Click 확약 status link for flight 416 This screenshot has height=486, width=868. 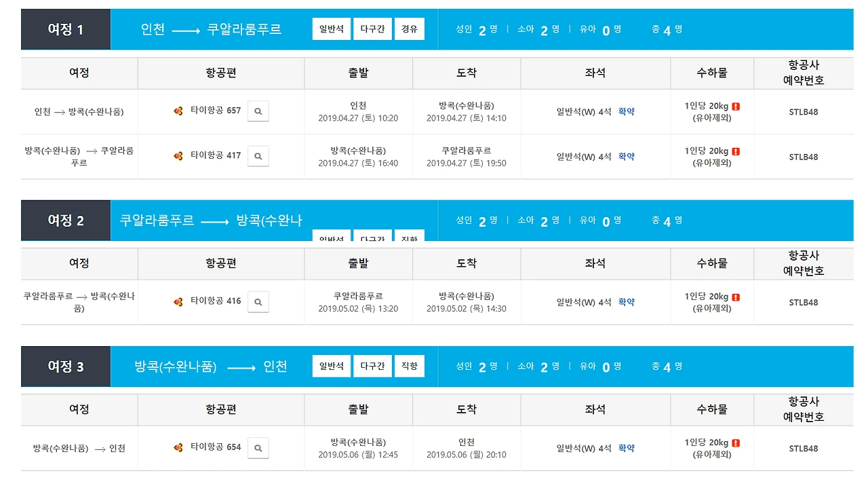tap(627, 303)
